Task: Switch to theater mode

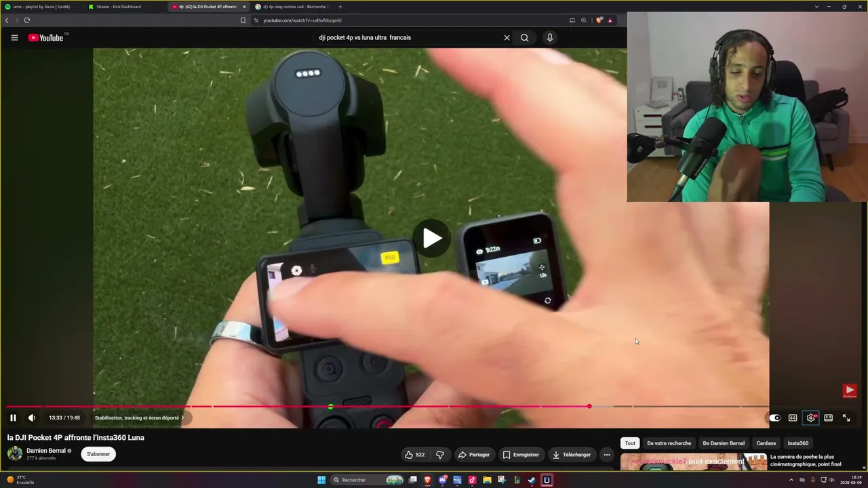Action: tap(828, 418)
